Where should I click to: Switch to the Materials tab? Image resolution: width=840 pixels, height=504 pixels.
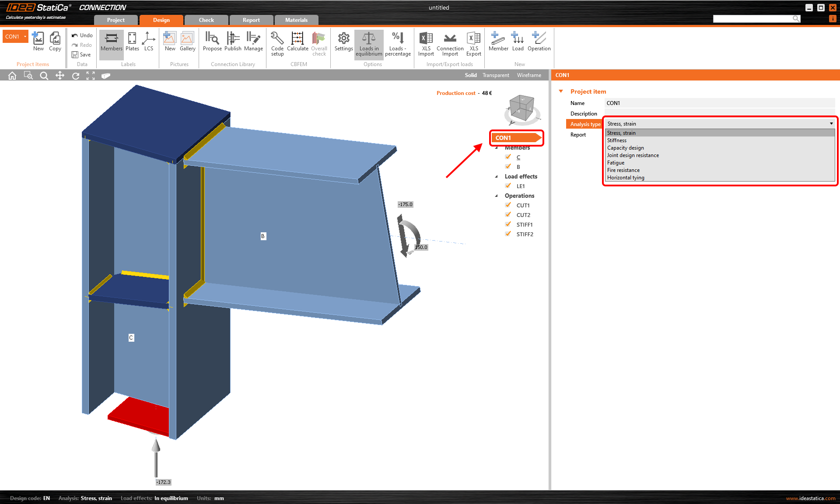click(x=296, y=20)
